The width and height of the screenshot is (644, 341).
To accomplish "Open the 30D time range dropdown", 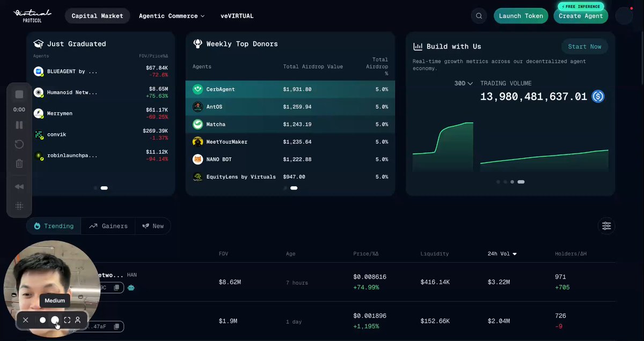I will coord(463,83).
